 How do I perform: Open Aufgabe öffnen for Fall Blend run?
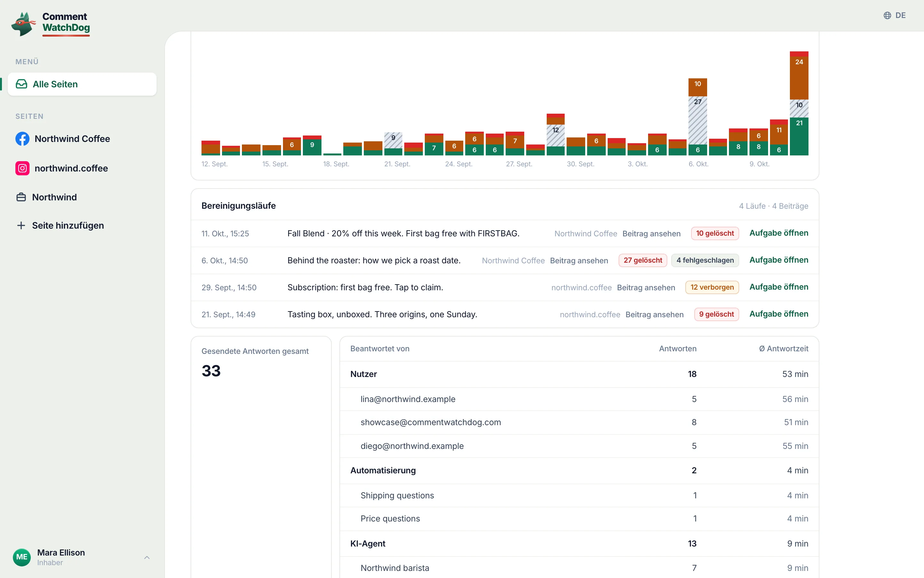(779, 233)
